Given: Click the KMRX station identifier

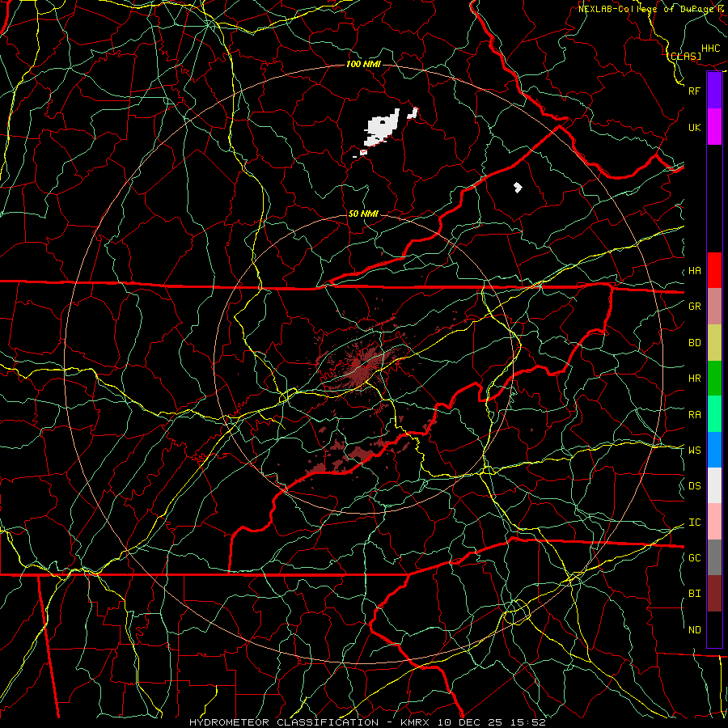Looking at the screenshot, I should click(x=415, y=722).
